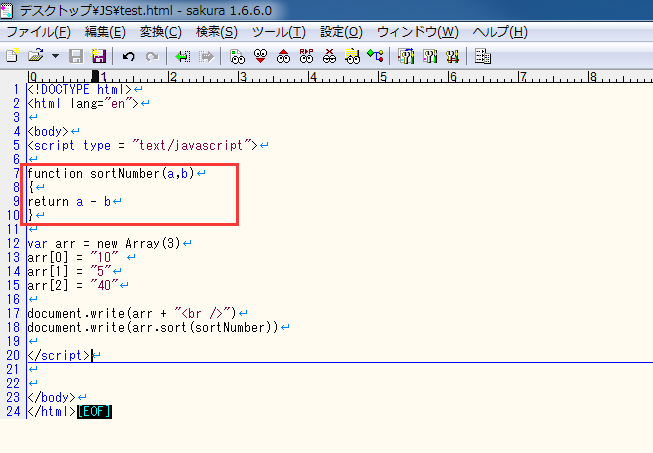
Task: Undo the last edit
Action: [129, 56]
